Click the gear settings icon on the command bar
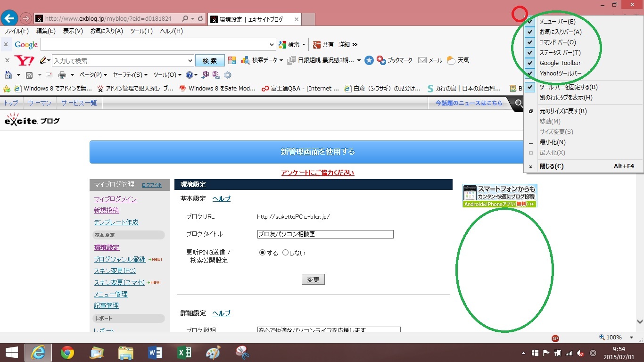644x362 pixels. (x=228, y=75)
